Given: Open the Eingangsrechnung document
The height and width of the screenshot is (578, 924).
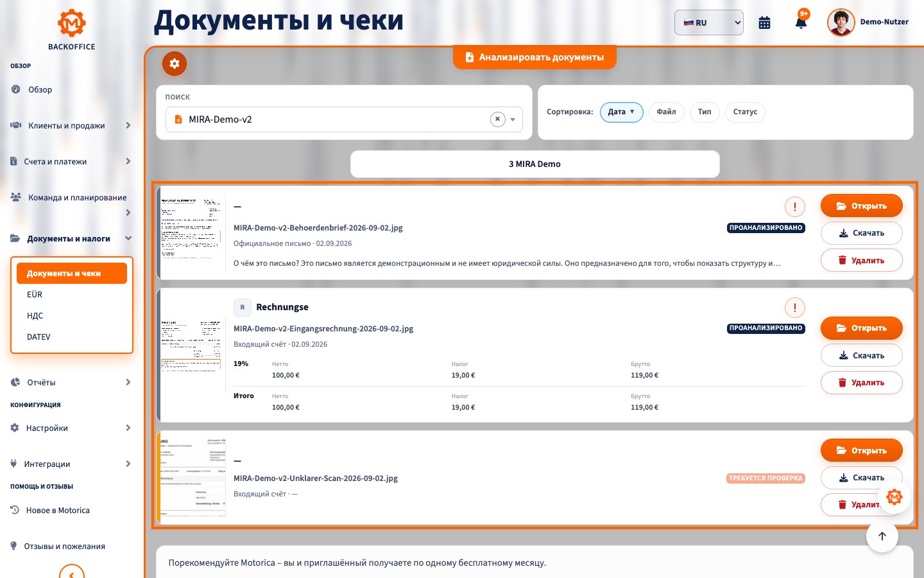Looking at the screenshot, I should pyautogui.click(x=861, y=328).
